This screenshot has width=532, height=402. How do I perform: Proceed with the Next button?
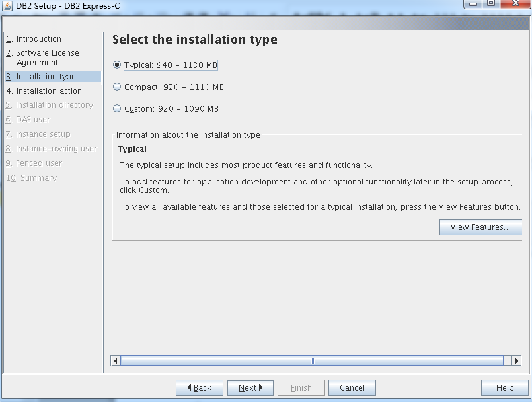tap(250, 387)
